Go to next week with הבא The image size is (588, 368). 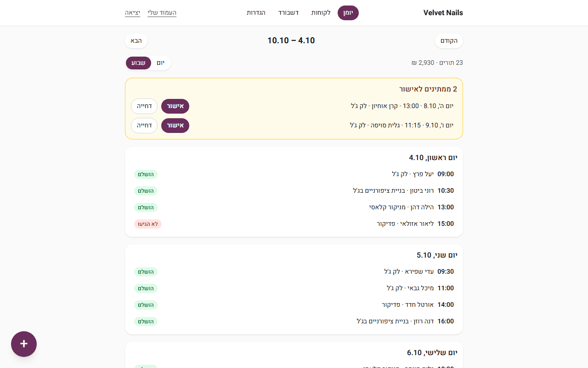click(136, 41)
